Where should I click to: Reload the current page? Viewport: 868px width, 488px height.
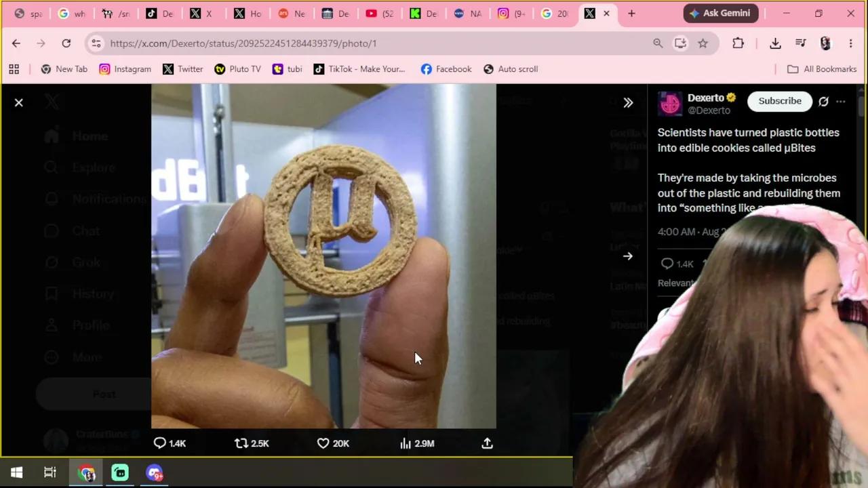66,43
